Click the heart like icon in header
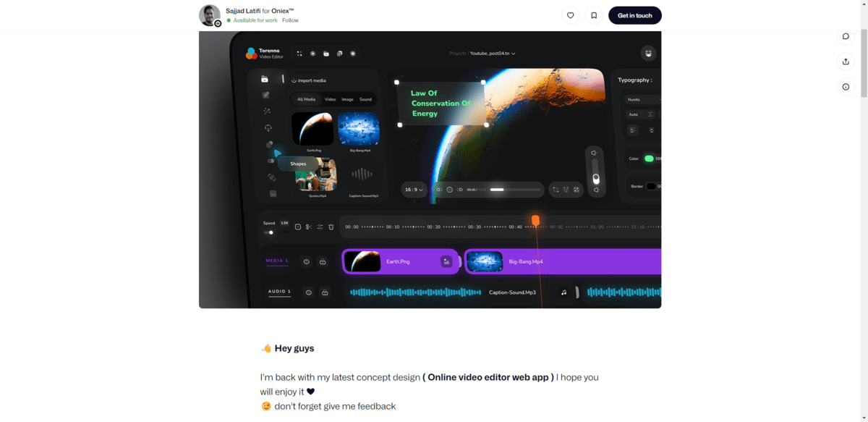This screenshot has width=868, height=422. 570,15
